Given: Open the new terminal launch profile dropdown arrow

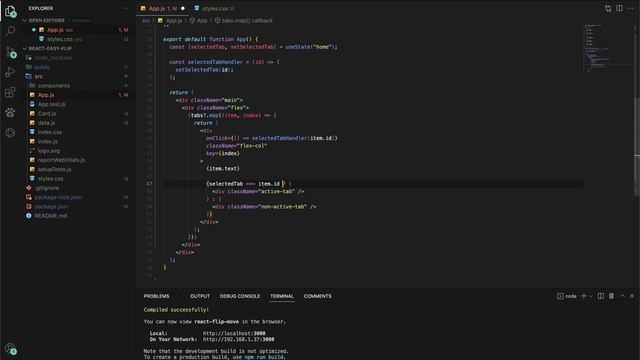Looking at the screenshot, I should pyautogui.click(x=591, y=296).
